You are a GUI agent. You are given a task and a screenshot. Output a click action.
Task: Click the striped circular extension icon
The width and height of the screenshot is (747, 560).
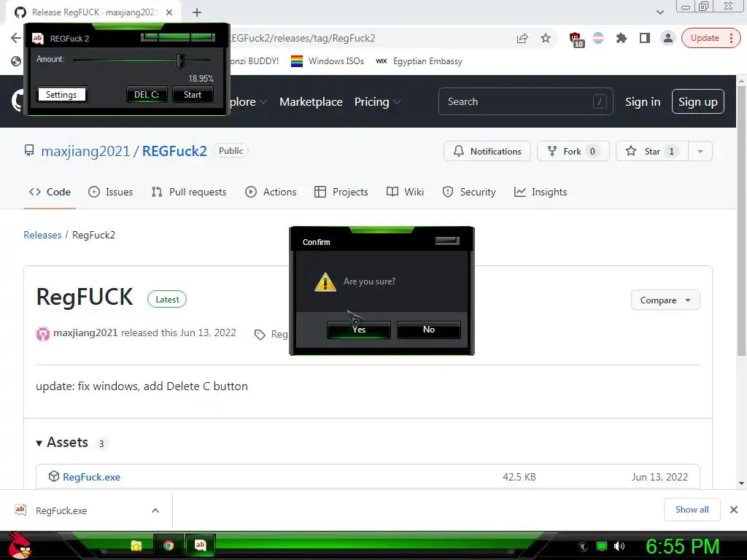pyautogui.click(x=598, y=38)
